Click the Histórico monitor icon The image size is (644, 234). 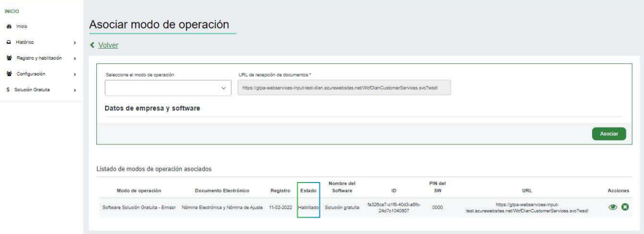pos(9,42)
